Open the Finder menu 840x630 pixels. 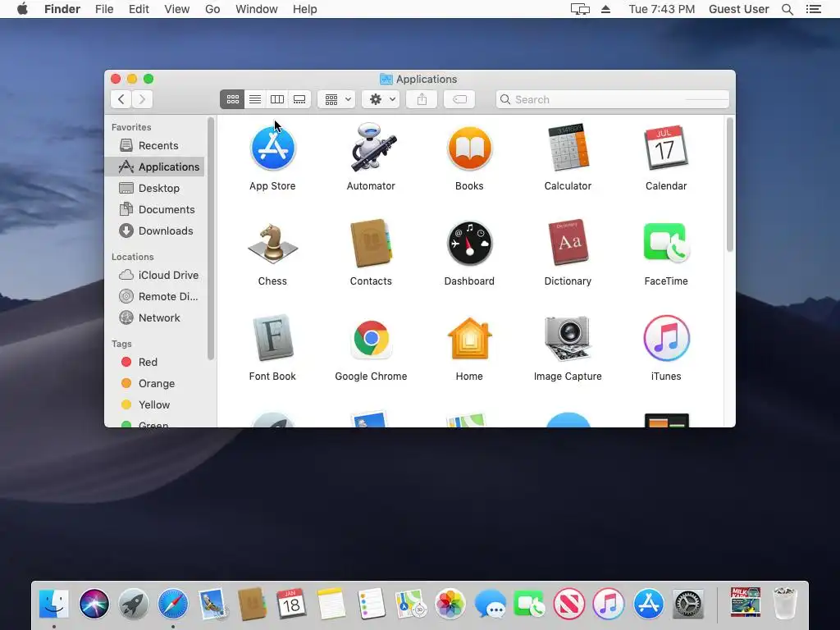[x=62, y=9]
